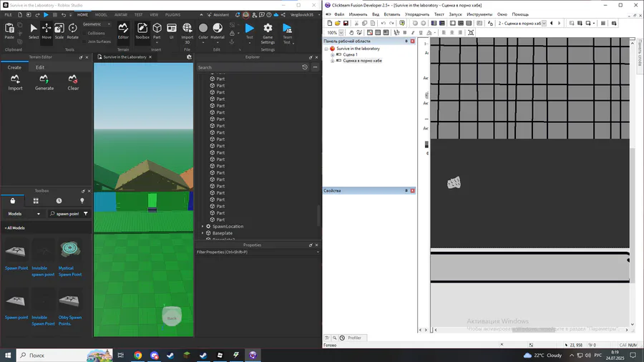The image size is (644, 362).
Task: Click the Explorer Search field
Action: coord(248,67)
